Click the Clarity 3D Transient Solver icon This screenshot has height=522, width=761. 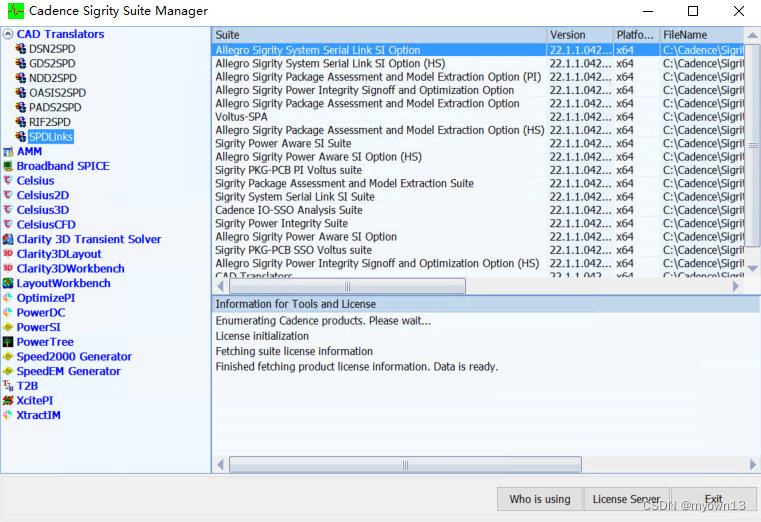pyautogui.click(x=8, y=239)
